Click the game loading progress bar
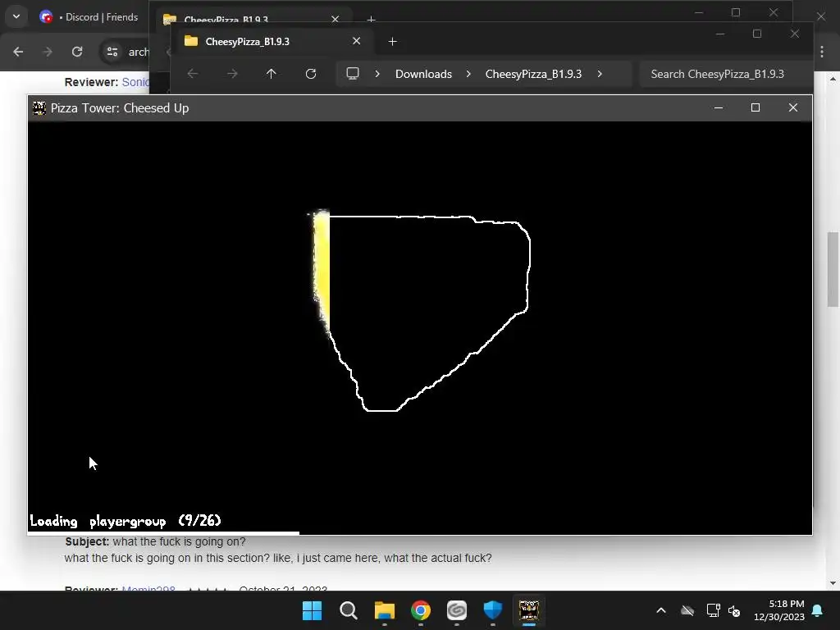Viewport: 840px width, 630px height. (163, 533)
